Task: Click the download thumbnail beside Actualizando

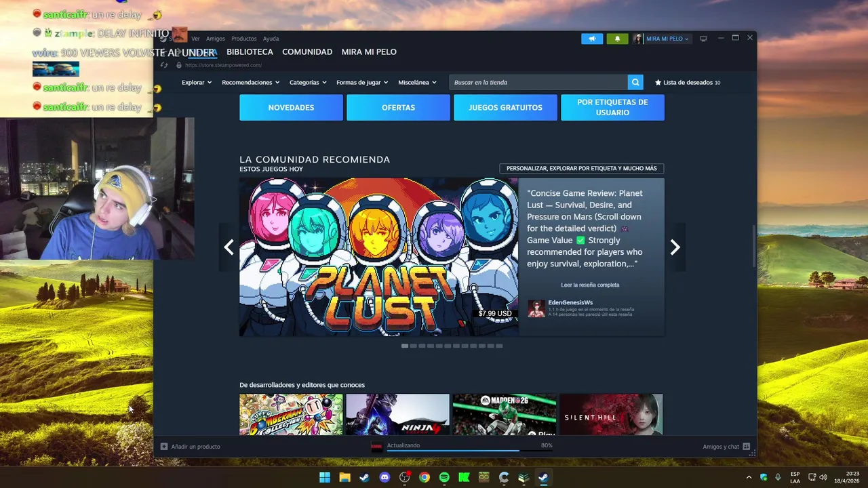Action: click(x=376, y=446)
